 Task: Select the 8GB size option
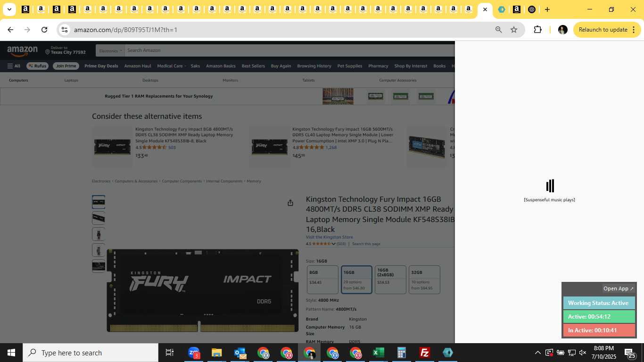coord(323,280)
